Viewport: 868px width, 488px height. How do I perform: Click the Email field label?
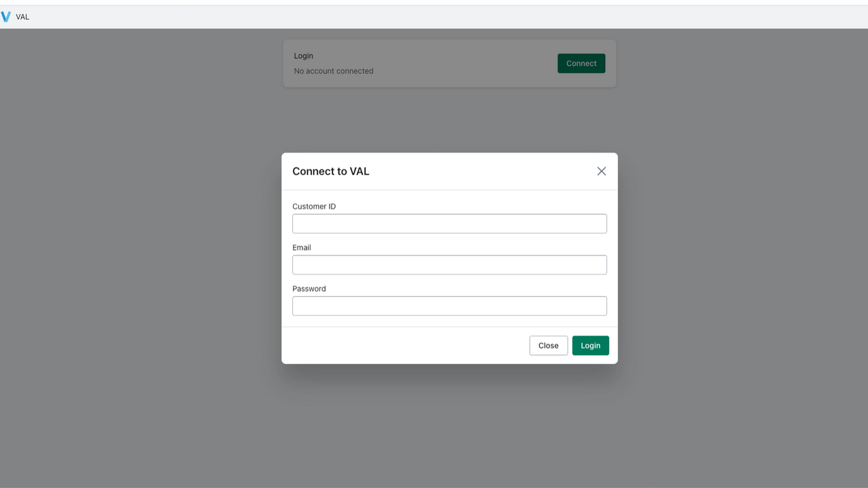[302, 248]
